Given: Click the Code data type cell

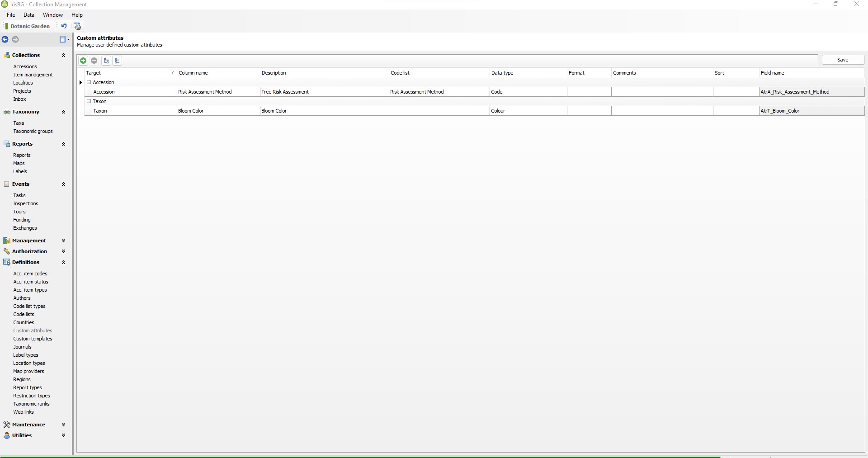Looking at the screenshot, I should pyautogui.click(x=528, y=92).
